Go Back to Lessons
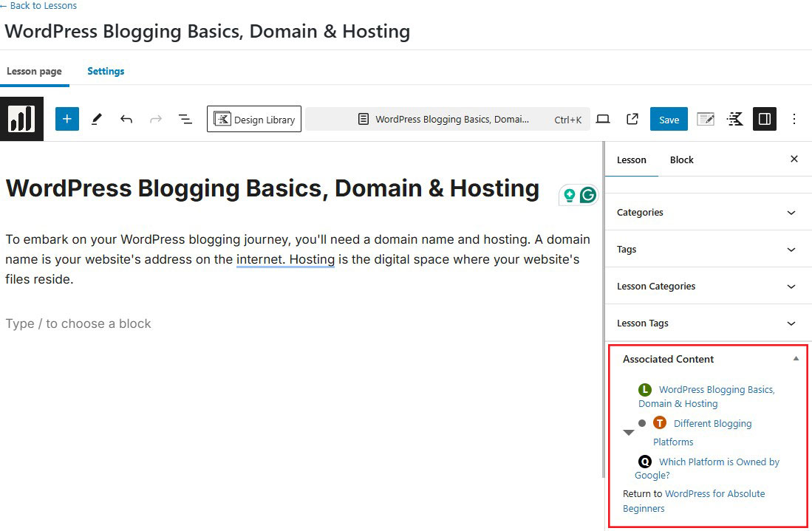812x531 pixels. pyautogui.click(x=39, y=6)
